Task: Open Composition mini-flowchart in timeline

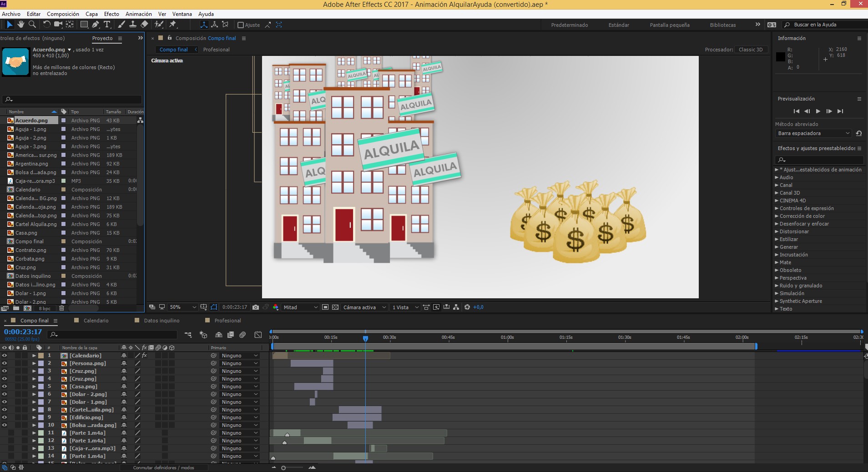Action: (x=188, y=335)
